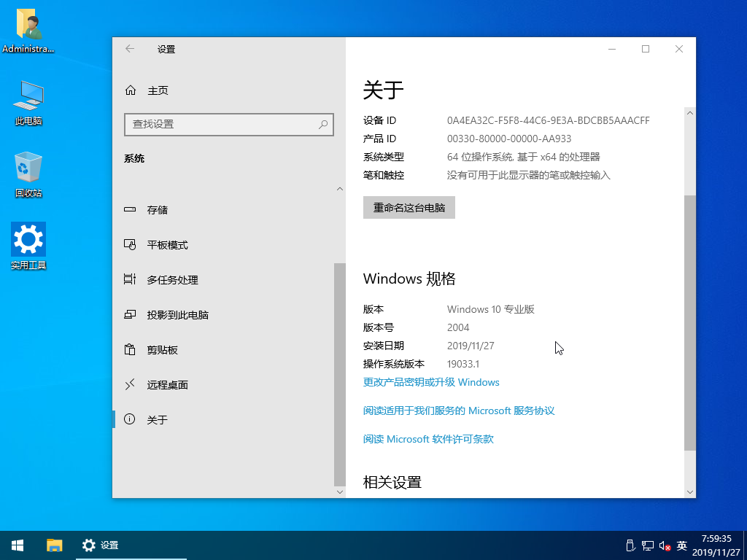Click inside the 查找设置 search field

pos(228,124)
